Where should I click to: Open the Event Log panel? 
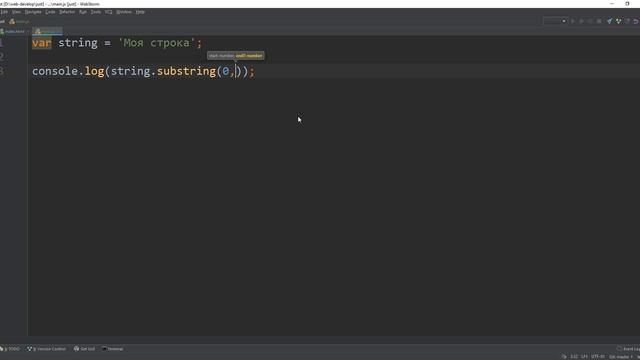(629, 349)
